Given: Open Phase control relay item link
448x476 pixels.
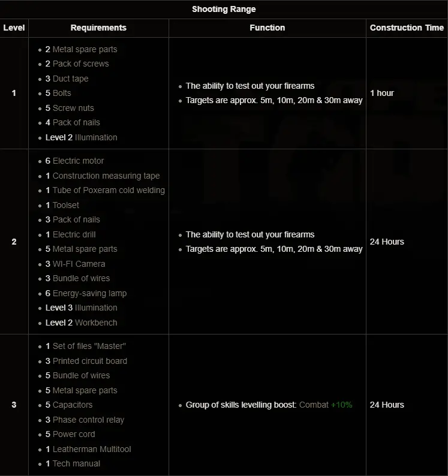Looking at the screenshot, I should pos(88,420).
